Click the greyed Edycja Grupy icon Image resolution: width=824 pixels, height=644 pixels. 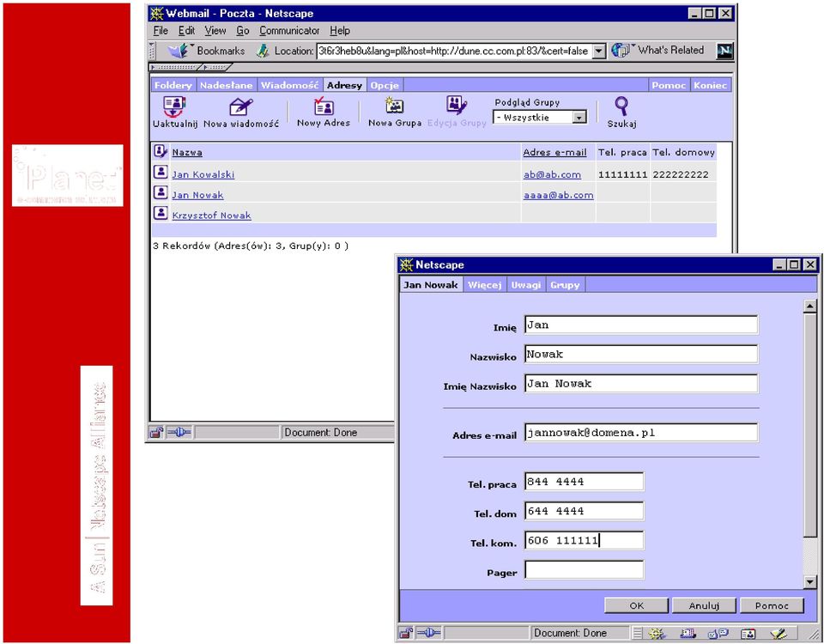457,106
